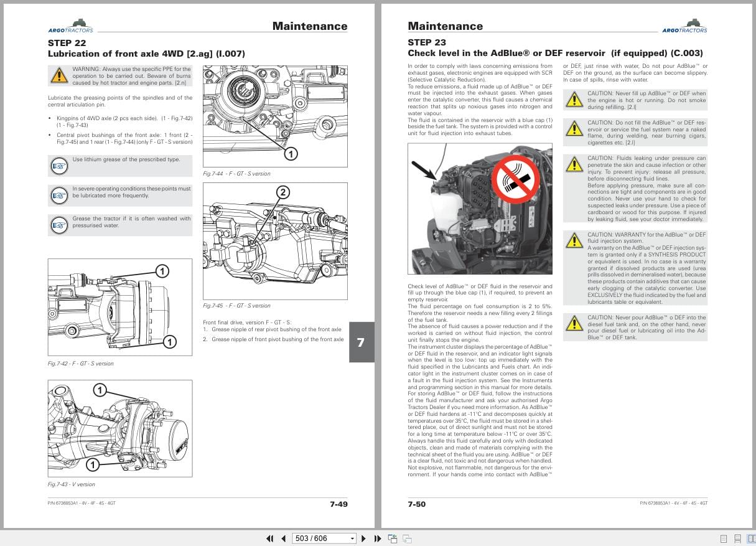Click the warning triangle beside the PPE warning
This screenshot has width=756, height=546.
60,75
